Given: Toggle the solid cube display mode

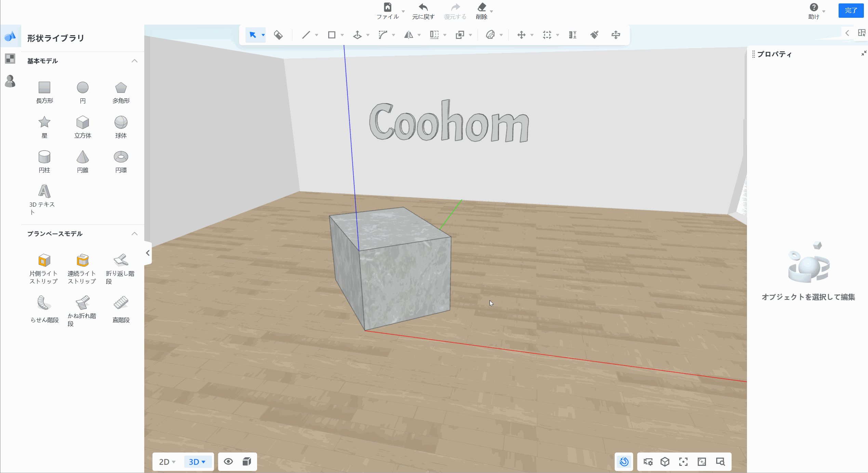Looking at the screenshot, I should [x=247, y=462].
